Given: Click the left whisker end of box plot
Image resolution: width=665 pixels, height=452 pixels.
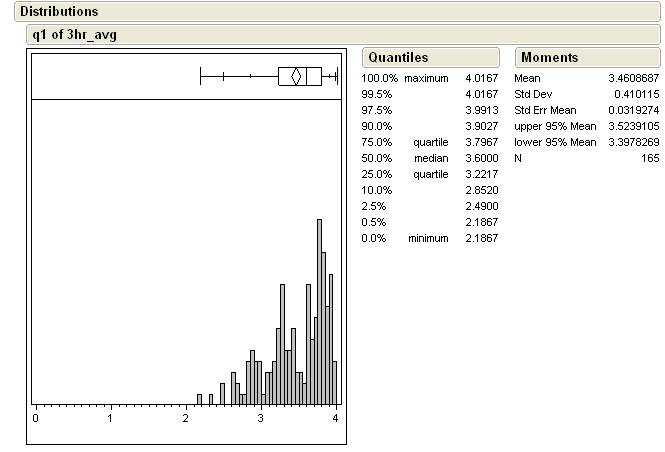Looking at the screenshot, I should [201, 76].
